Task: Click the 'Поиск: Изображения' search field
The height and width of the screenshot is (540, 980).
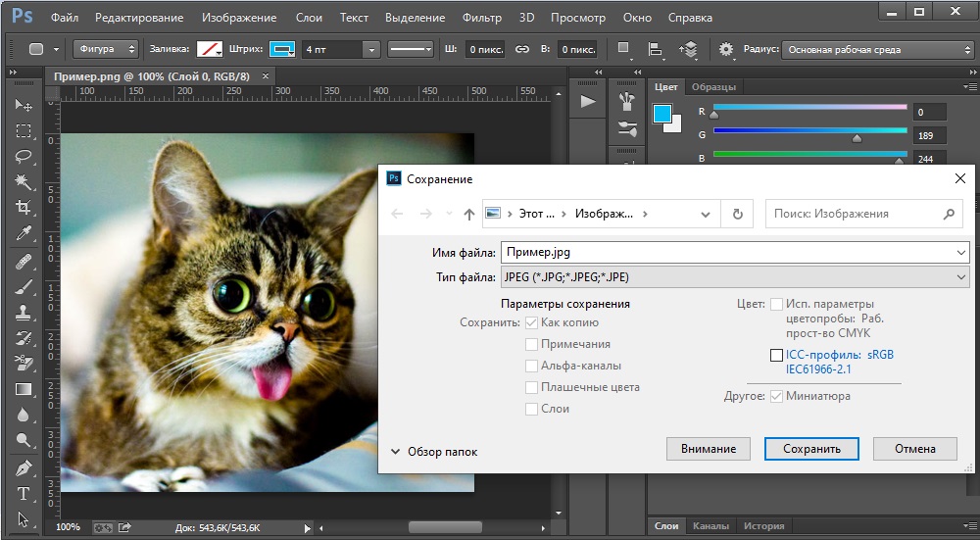Action: pyautogui.click(x=863, y=214)
